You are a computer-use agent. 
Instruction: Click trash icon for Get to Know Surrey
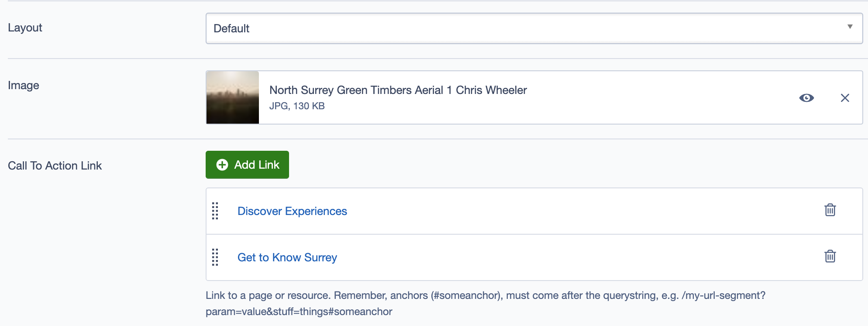830,257
